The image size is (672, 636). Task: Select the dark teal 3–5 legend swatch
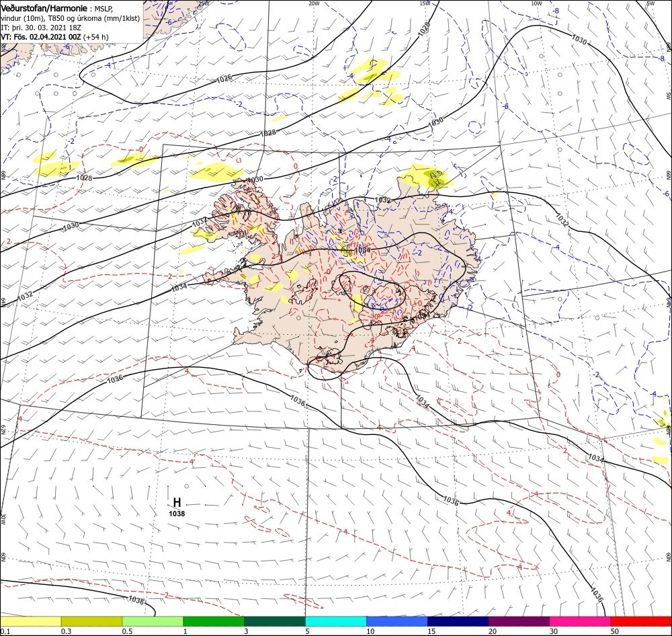[275, 621]
